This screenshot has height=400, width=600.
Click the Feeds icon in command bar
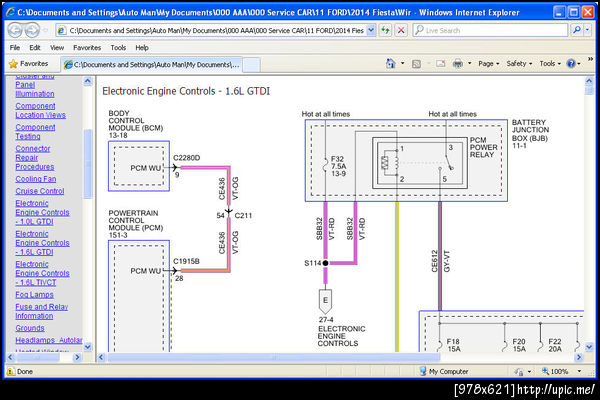(x=416, y=64)
